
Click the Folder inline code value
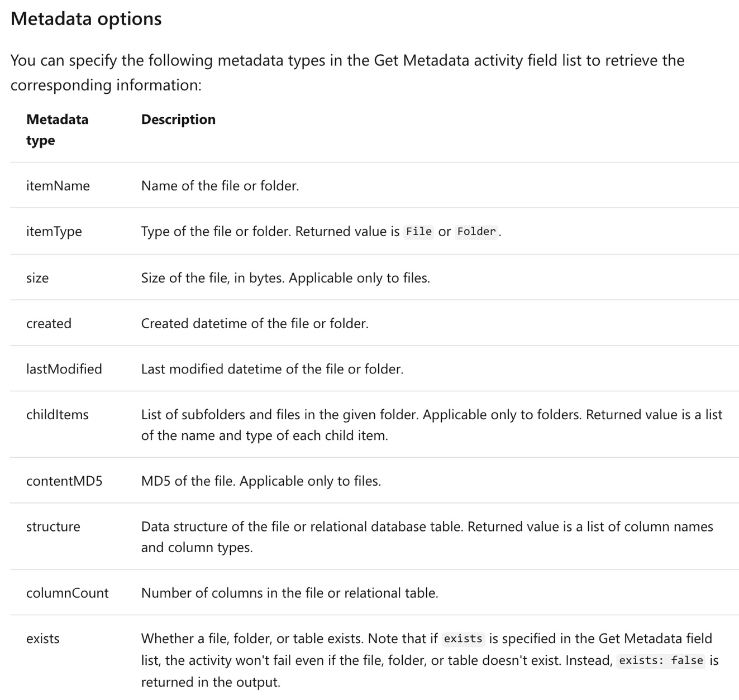(476, 232)
